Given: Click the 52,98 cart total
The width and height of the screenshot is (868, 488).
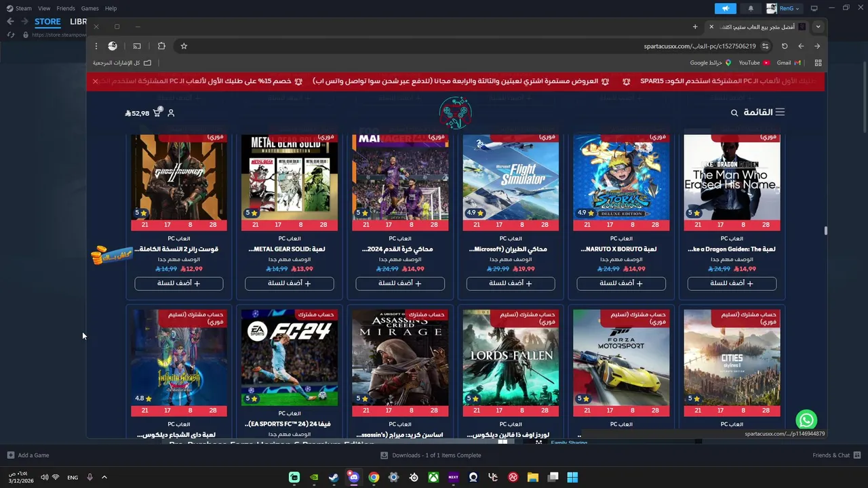Looking at the screenshot, I should (x=137, y=113).
